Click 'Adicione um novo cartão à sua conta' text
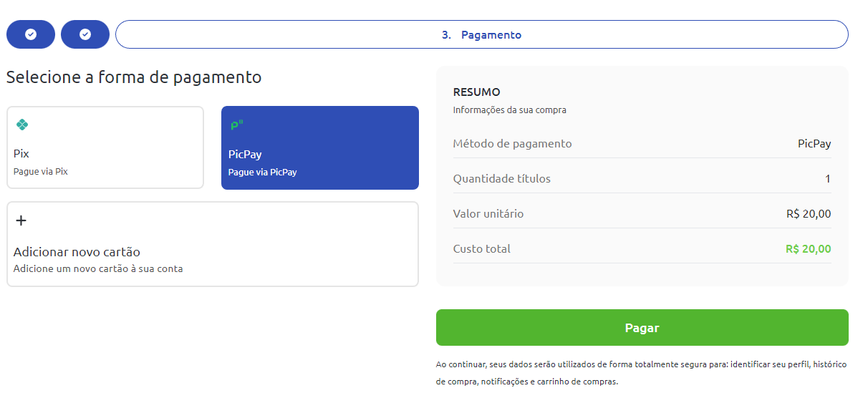Screen dimensions: 868x398 [98, 269]
